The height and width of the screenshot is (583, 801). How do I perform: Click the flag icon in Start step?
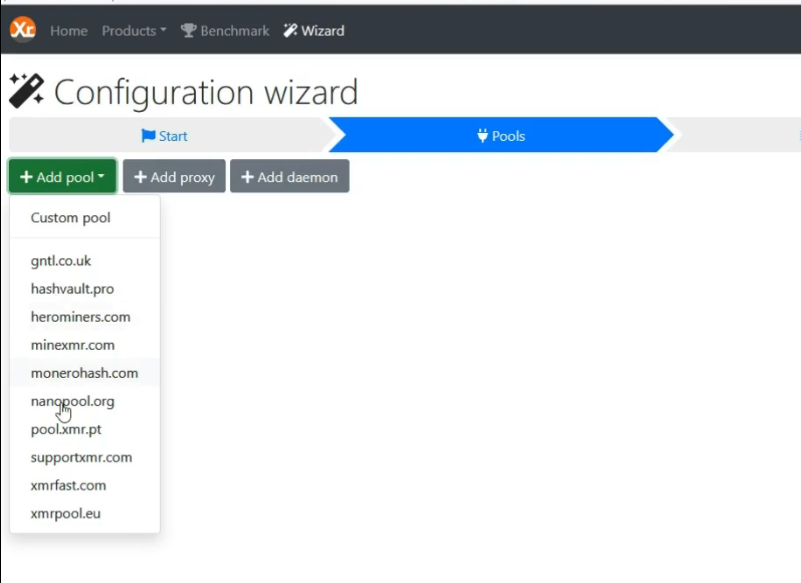coord(148,136)
